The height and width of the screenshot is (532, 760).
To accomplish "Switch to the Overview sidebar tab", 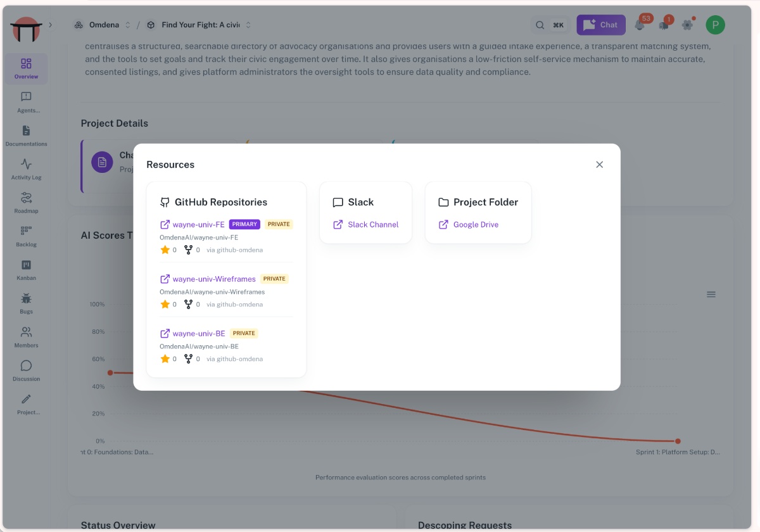I will [x=26, y=69].
